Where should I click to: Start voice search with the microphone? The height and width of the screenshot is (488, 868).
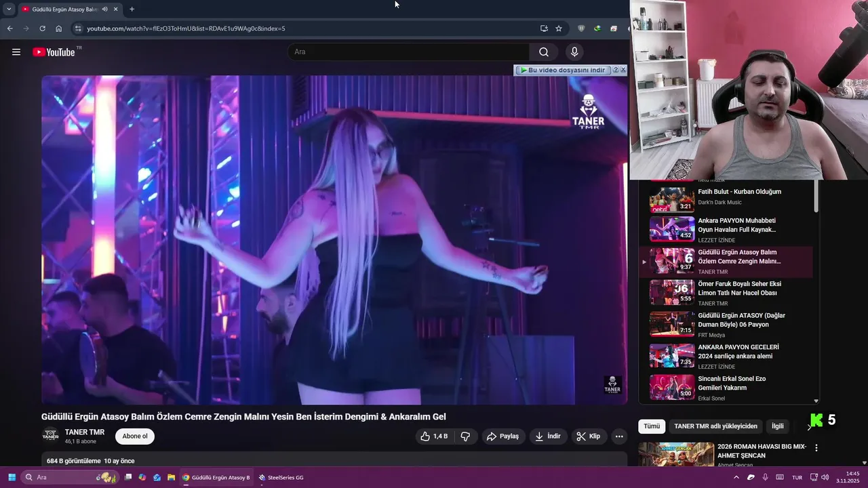(x=574, y=52)
